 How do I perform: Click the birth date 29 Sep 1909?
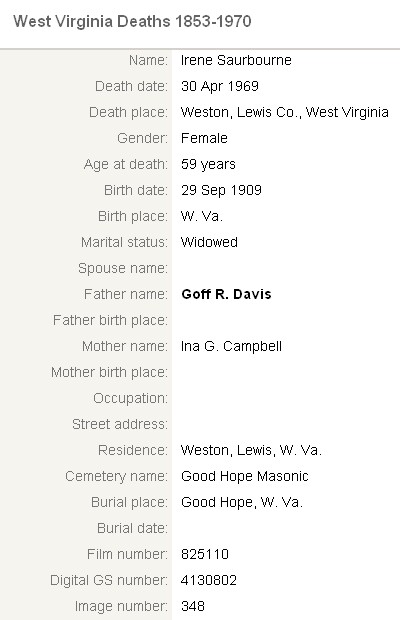pyautogui.click(x=221, y=190)
